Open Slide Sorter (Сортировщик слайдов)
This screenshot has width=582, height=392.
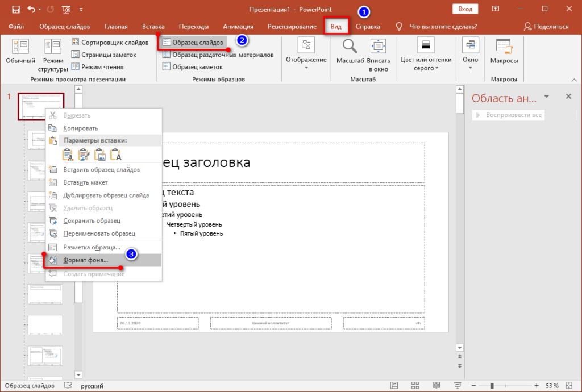tap(109, 43)
